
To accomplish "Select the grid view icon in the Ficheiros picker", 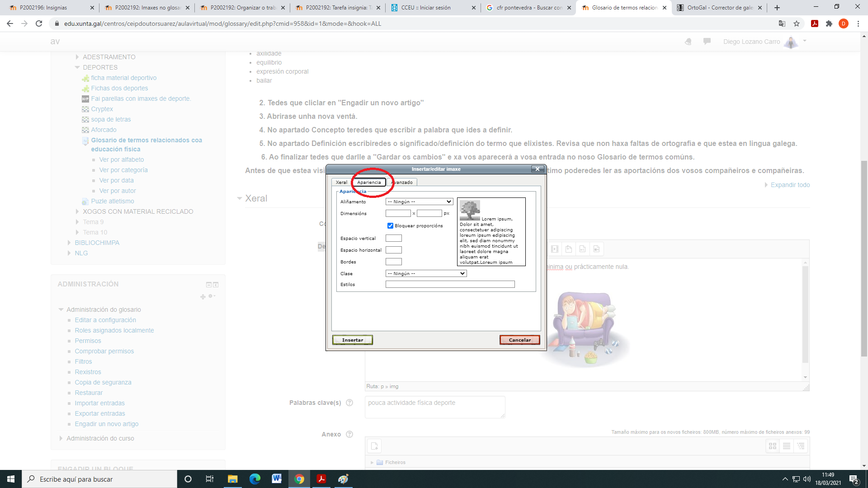I will click(x=773, y=446).
